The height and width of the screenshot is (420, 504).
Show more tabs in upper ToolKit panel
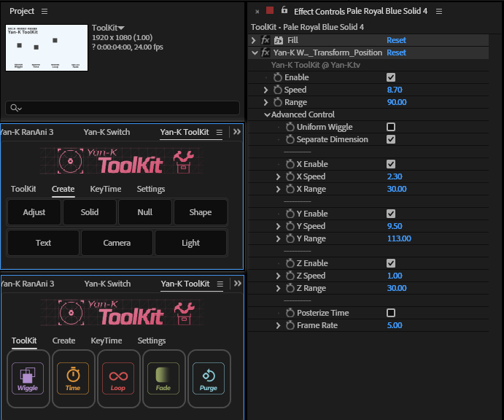pos(237,132)
